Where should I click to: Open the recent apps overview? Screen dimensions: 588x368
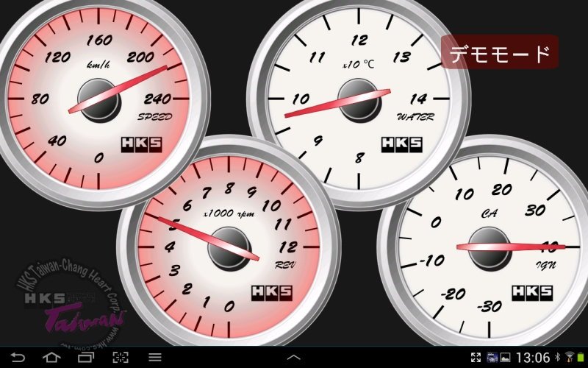[86, 357]
